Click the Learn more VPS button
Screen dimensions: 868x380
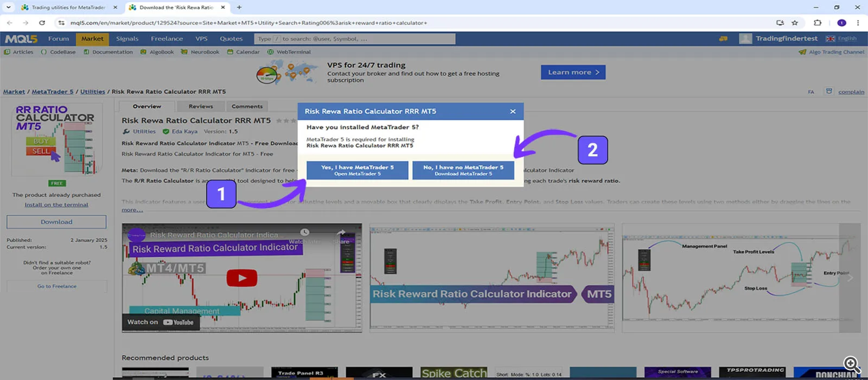click(x=573, y=72)
